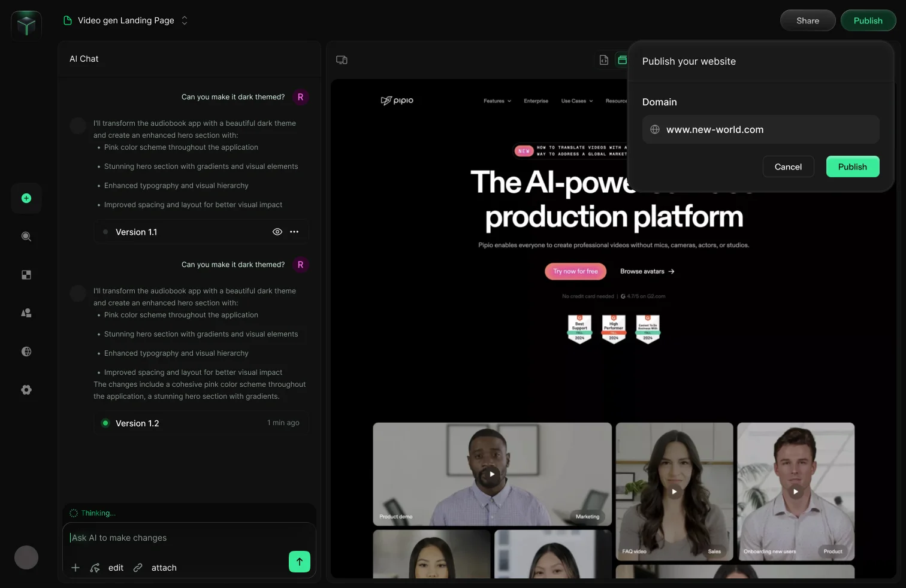Click the user avatar at the sidebar bottom

coord(26,557)
